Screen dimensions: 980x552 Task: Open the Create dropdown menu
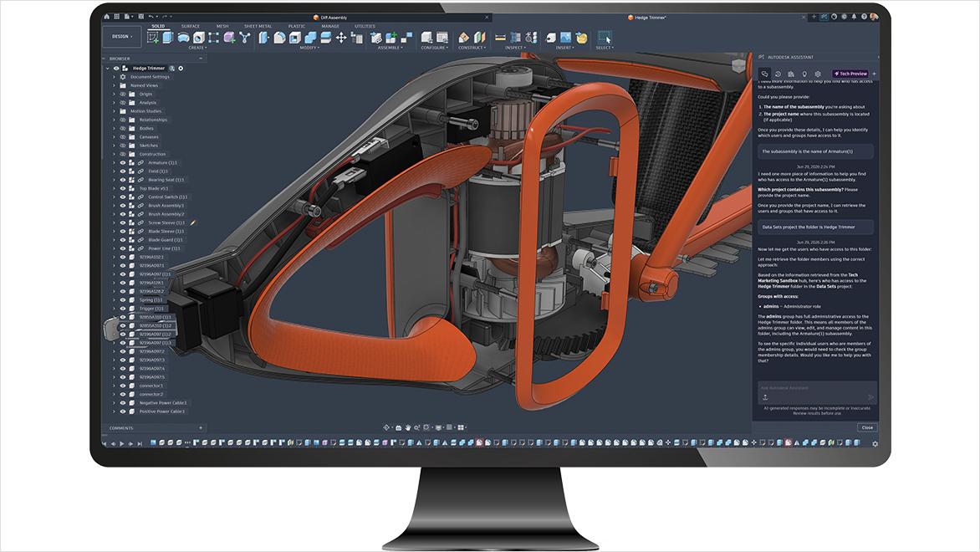coord(197,48)
